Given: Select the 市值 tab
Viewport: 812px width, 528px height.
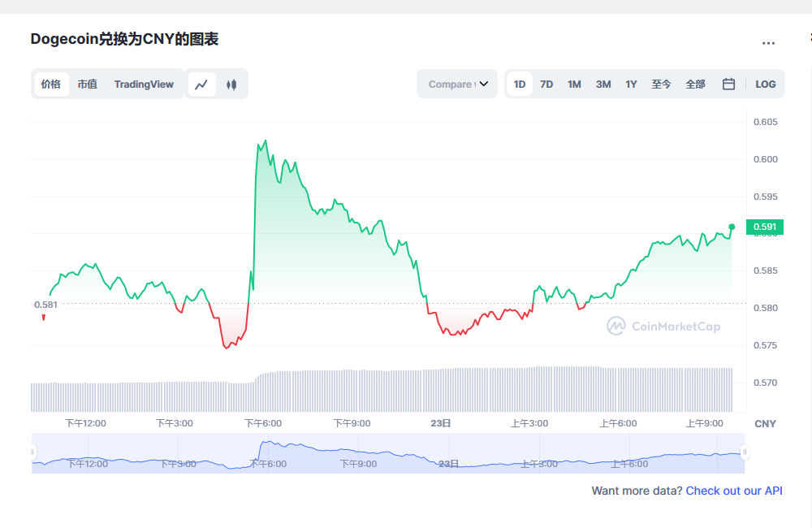Looking at the screenshot, I should pyautogui.click(x=88, y=84).
